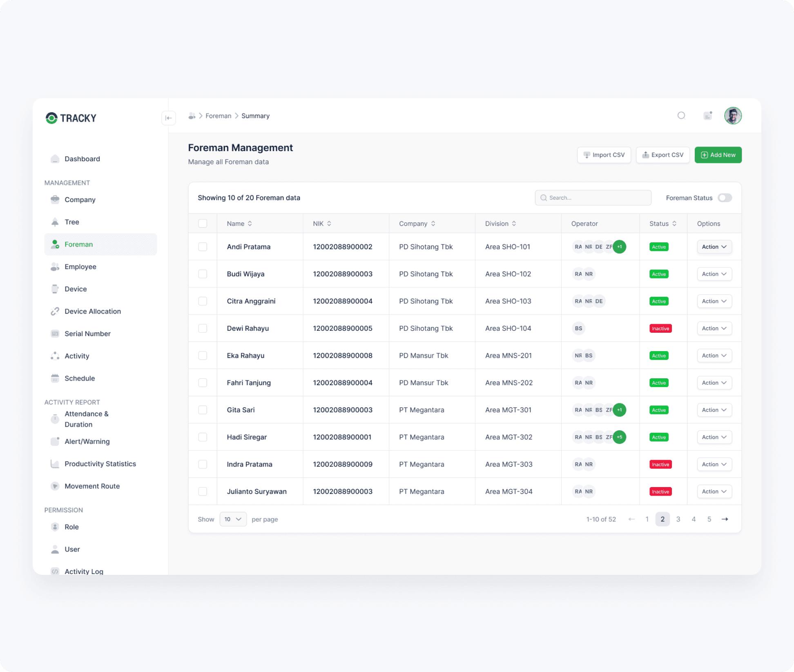Viewport: 794px width, 672px height.
Task: Navigate to Productivity Statistics
Action: tap(100, 464)
